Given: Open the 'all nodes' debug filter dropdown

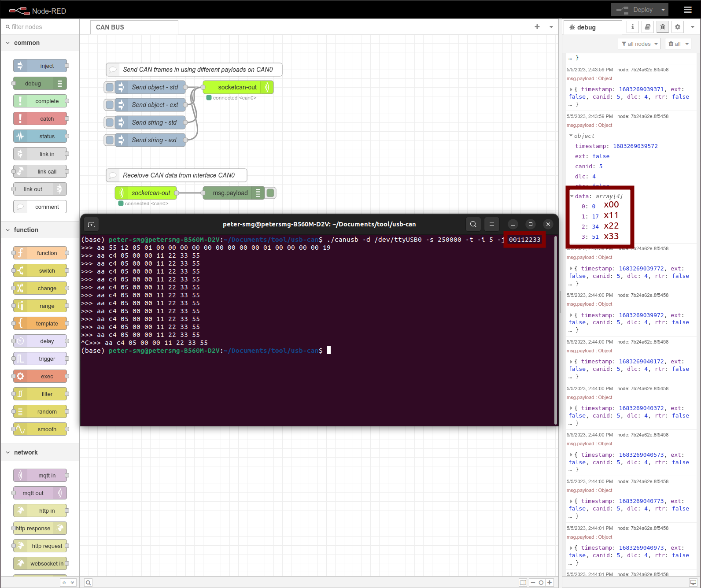Looking at the screenshot, I should [x=639, y=44].
